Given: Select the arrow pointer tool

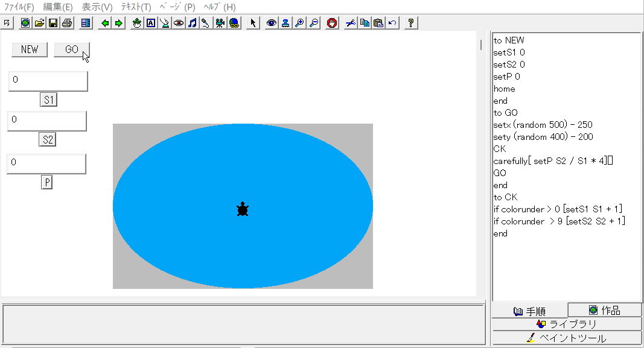Looking at the screenshot, I should [x=253, y=23].
